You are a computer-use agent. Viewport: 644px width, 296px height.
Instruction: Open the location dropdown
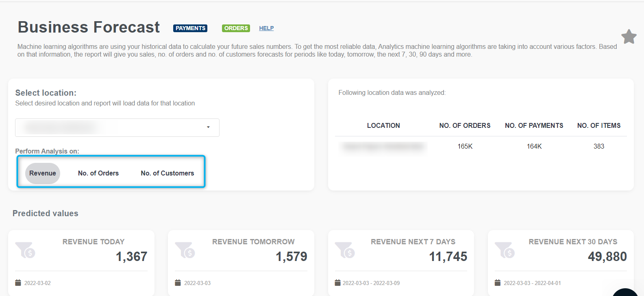click(x=117, y=127)
